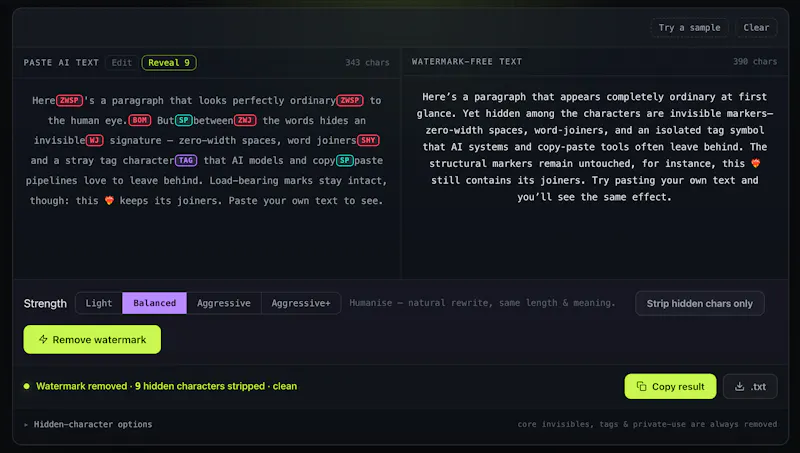Image resolution: width=800 pixels, height=453 pixels.
Task: Select Aggressive+ strength
Action: click(x=301, y=303)
